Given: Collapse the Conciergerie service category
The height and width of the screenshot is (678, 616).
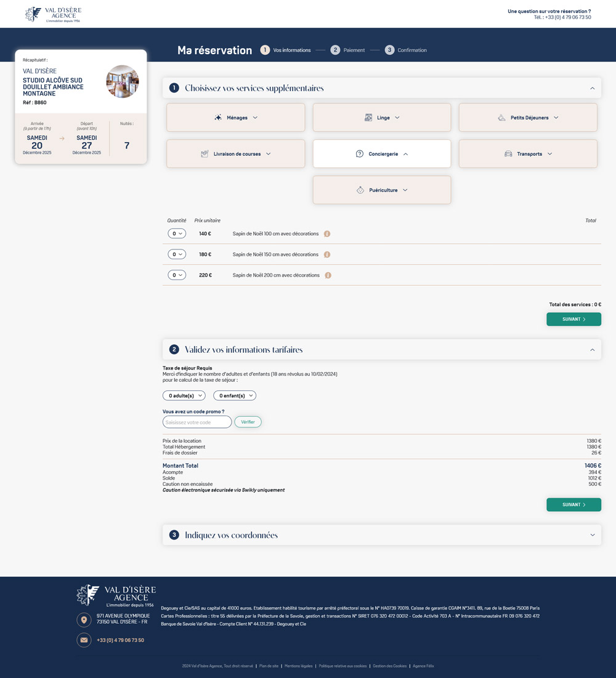Looking at the screenshot, I should click(x=381, y=154).
